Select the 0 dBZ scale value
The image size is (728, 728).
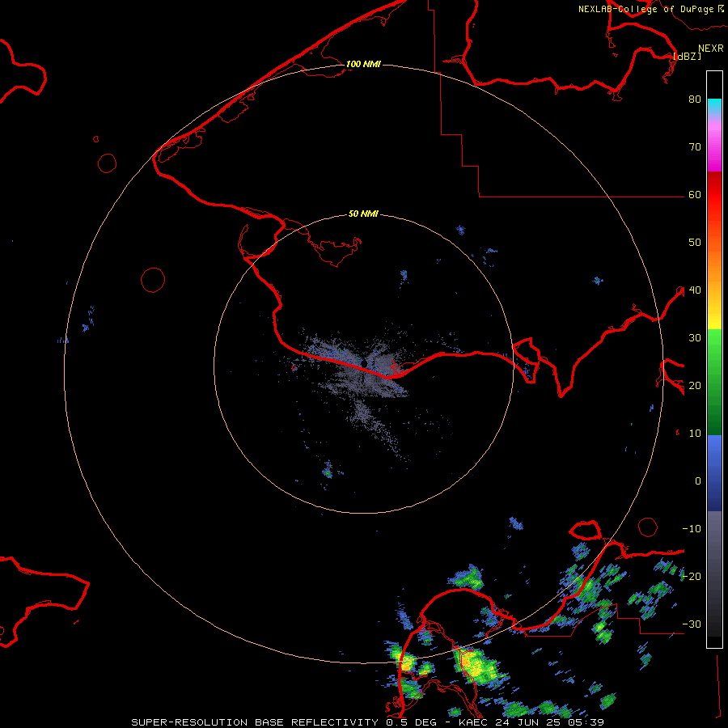tap(698, 481)
